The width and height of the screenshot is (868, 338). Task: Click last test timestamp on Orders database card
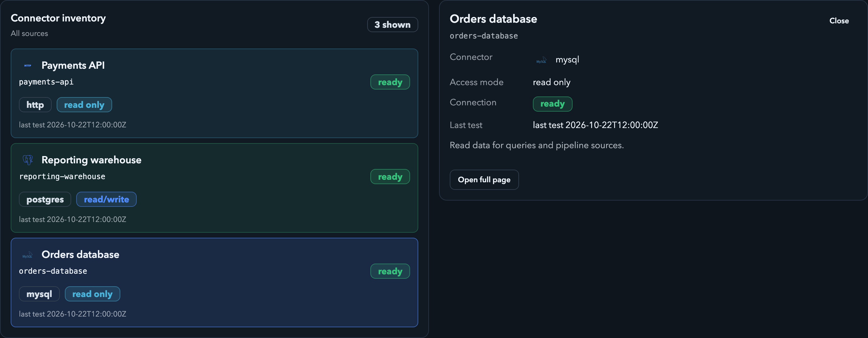pyautogui.click(x=72, y=314)
